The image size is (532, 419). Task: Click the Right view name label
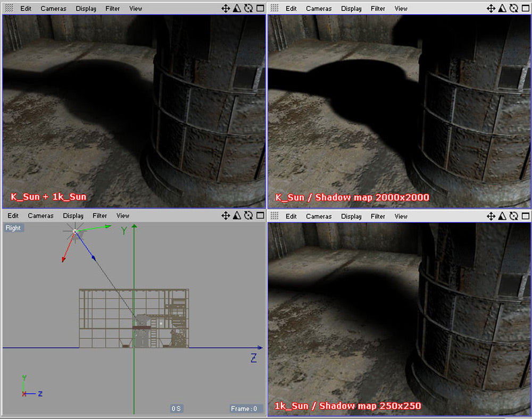(13, 228)
